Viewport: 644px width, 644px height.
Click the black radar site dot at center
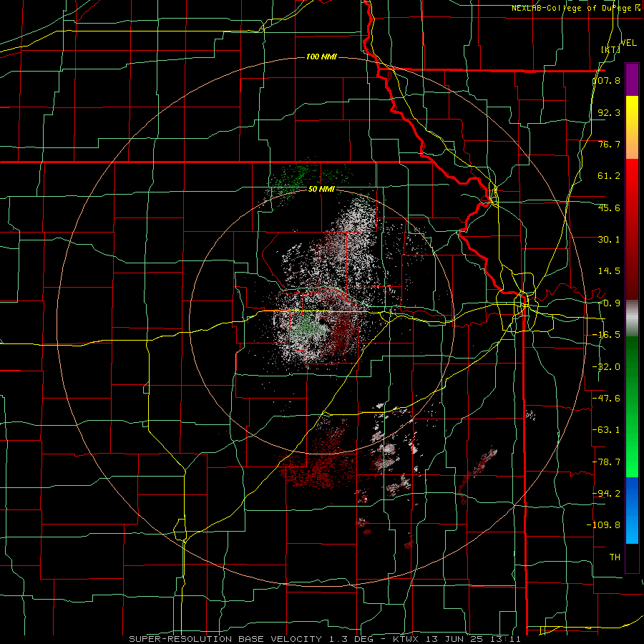pyautogui.click(x=322, y=321)
